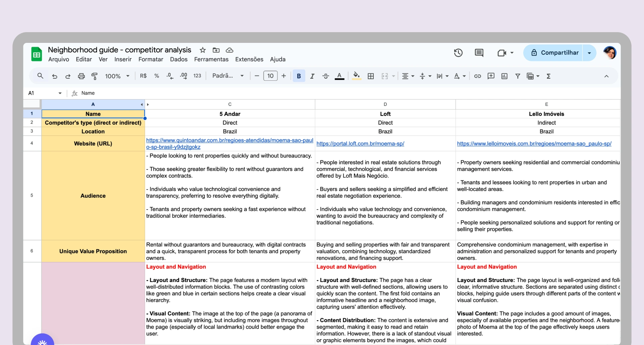This screenshot has width=644, height=345.
Task: Open the Arquivo menu
Action: click(x=59, y=59)
